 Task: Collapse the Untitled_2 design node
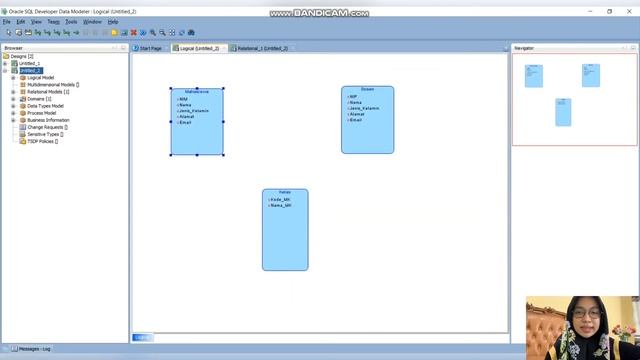(x=5, y=71)
